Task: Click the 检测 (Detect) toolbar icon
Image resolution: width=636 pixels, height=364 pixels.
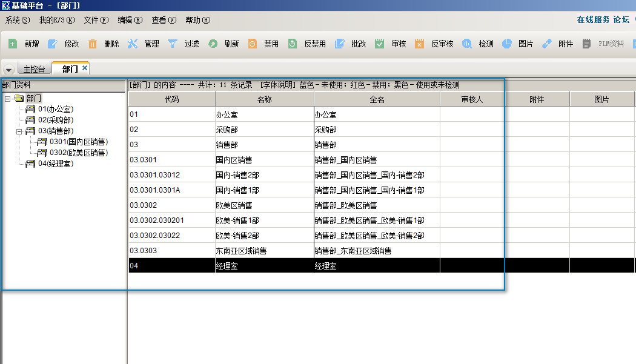Action: coord(467,44)
